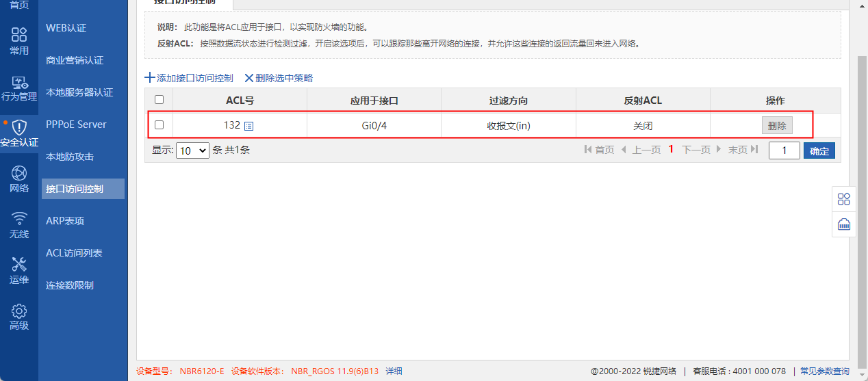Viewport: 868px width, 381px height.
Task: Open the 行为管理 sidebar section
Action: (x=19, y=88)
